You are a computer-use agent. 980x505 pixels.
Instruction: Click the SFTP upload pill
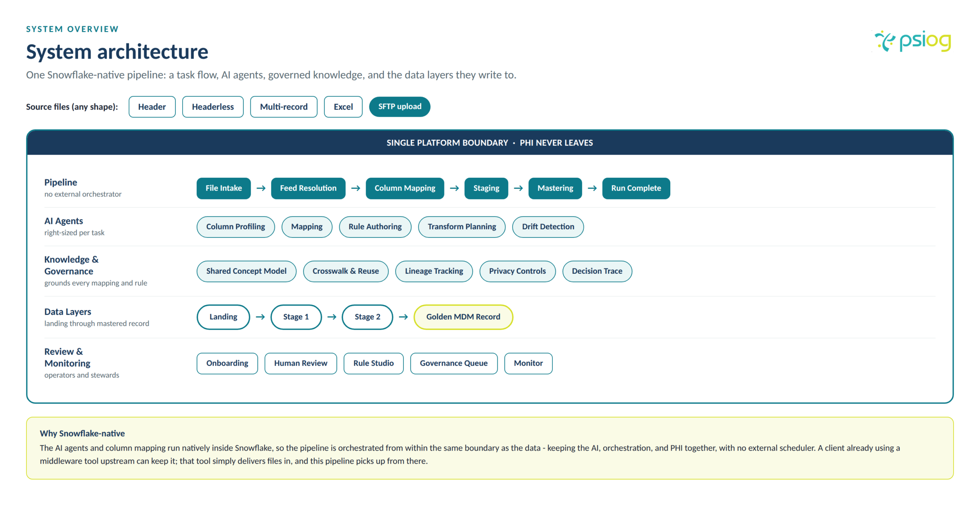(399, 106)
